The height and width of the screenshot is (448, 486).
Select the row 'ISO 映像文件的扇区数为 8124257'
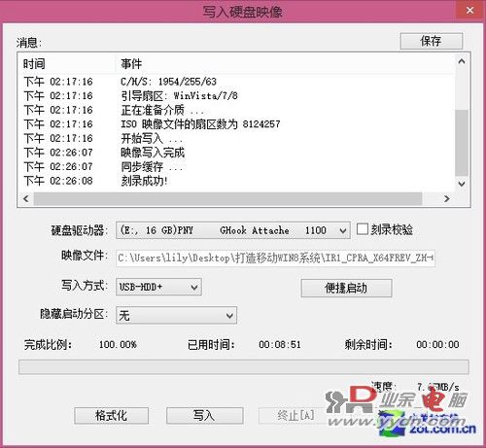click(x=236, y=124)
